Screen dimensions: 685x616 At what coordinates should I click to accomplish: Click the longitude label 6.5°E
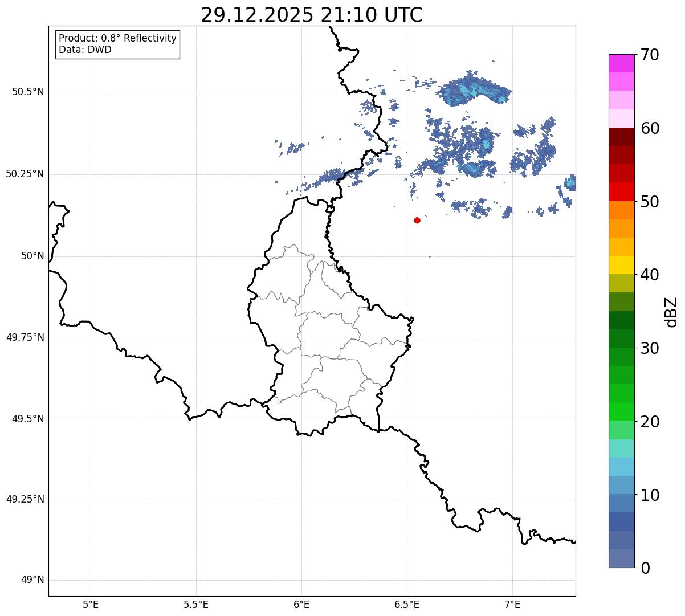pyautogui.click(x=407, y=604)
